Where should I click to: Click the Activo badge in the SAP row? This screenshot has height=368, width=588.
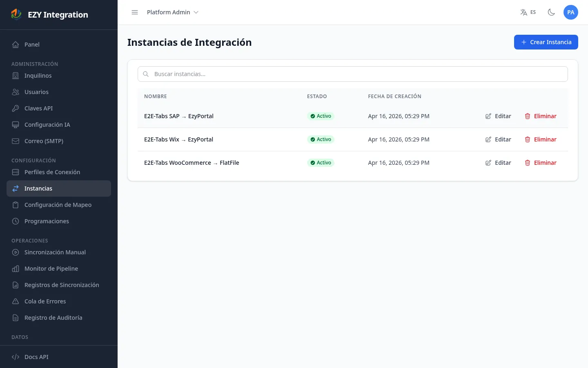coord(321,116)
